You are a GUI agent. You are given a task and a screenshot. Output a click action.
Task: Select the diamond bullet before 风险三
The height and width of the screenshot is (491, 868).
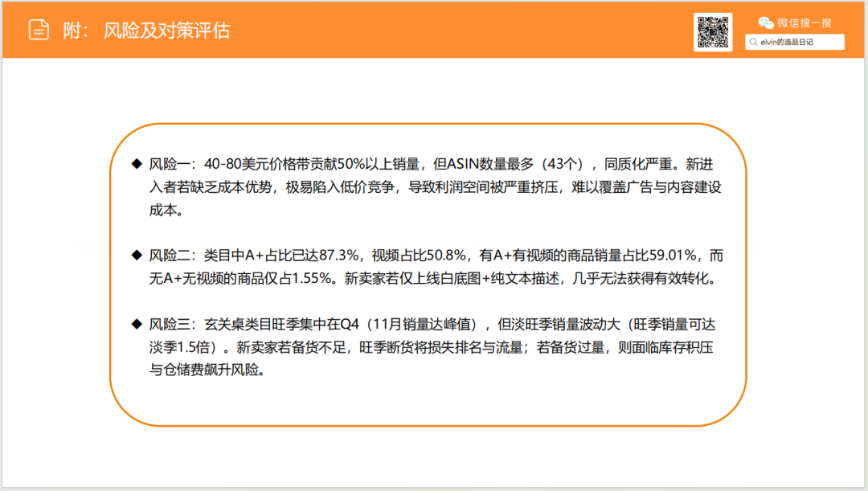[x=134, y=325]
